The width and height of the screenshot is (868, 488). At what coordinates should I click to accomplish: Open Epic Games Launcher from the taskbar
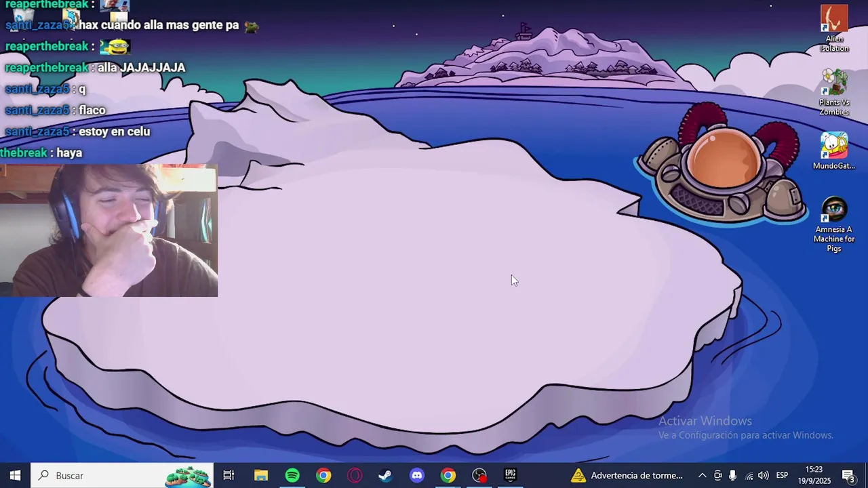(511, 475)
